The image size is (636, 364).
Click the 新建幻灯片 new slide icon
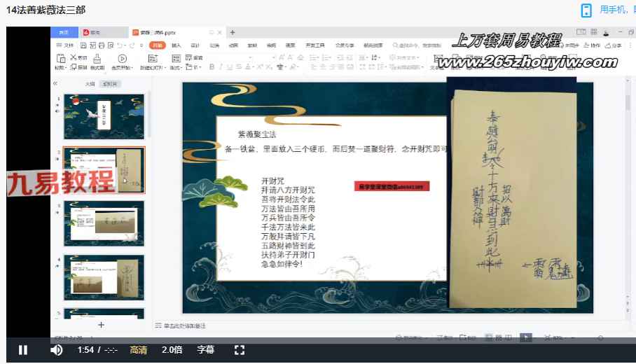coord(153,59)
